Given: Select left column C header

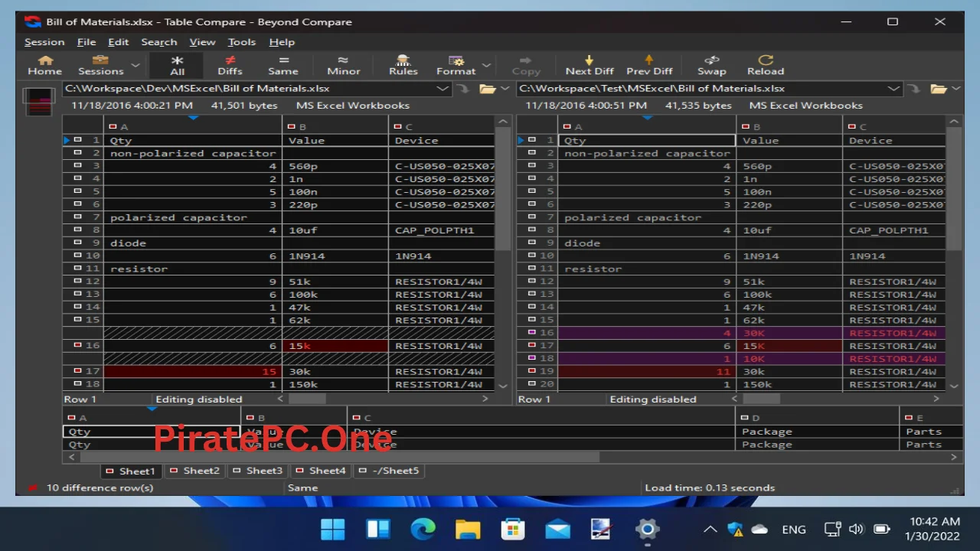Looking at the screenshot, I should click(x=442, y=126).
